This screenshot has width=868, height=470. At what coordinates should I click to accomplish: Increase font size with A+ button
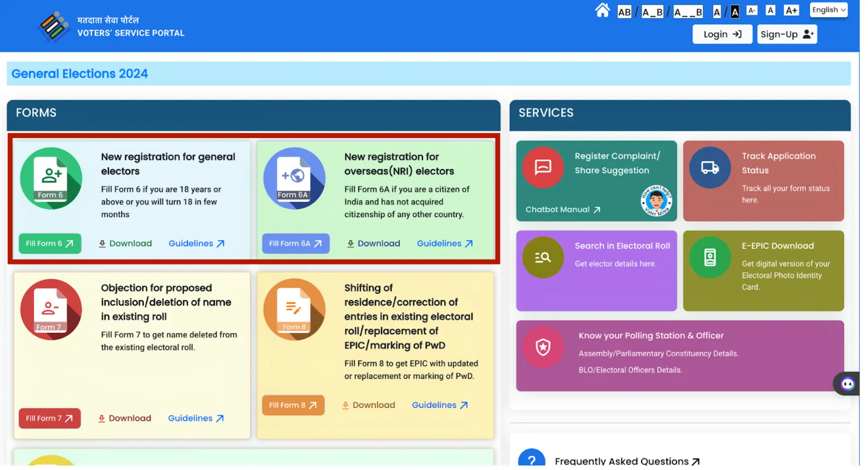791,10
